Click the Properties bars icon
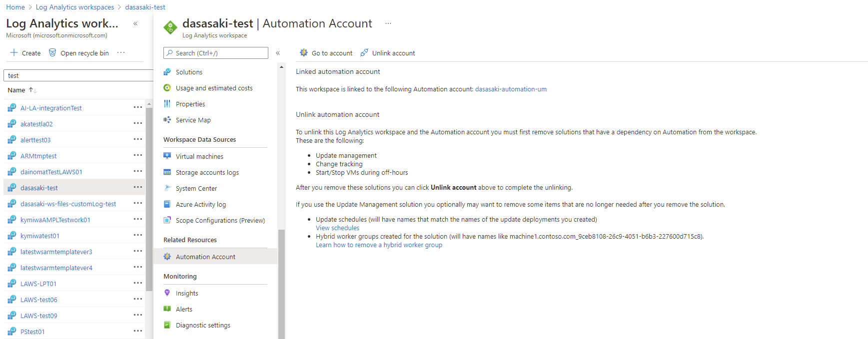This screenshot has width=868, height=339. (167, 104)
